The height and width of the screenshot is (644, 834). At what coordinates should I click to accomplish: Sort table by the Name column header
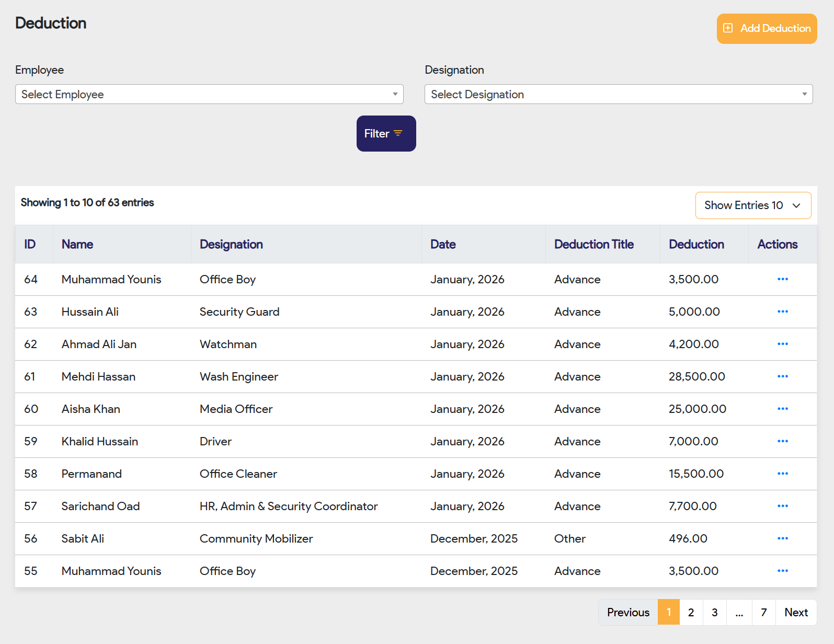tap(77, 244)
